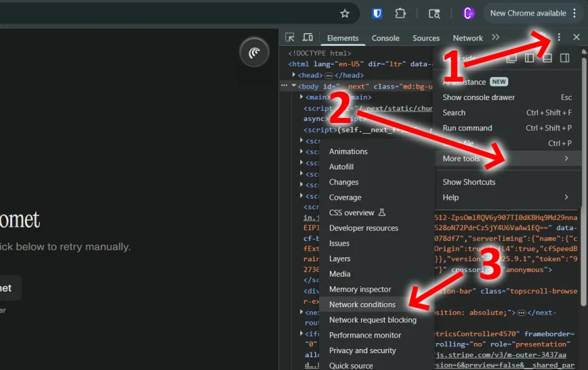Click the inspect element picker icon

(290, 38)
